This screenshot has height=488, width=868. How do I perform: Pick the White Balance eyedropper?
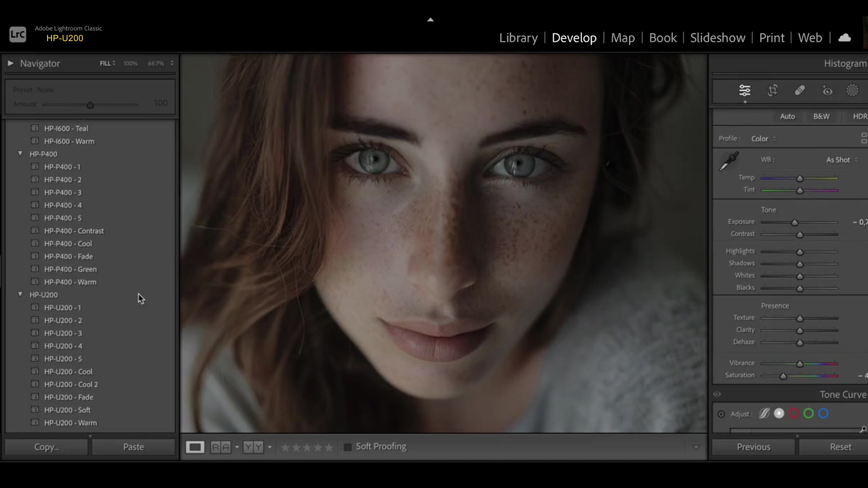pyautogui.click(x=728, y=161)
